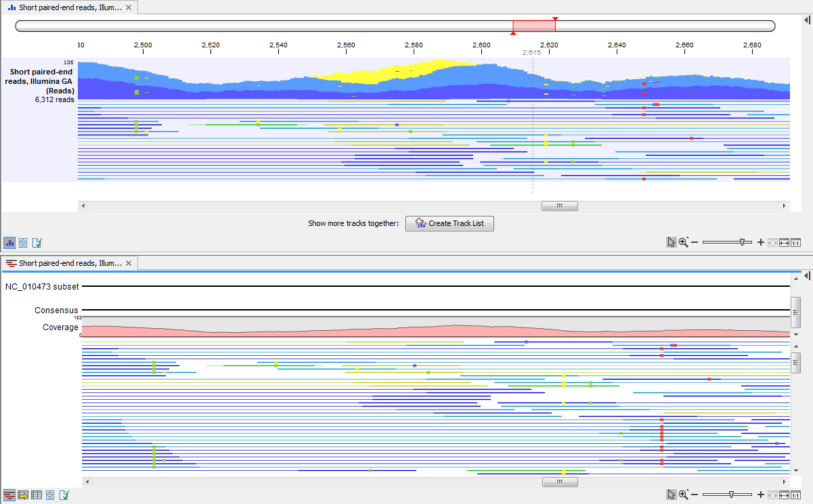Fit width using the upper panel's fit-width icon

(785, 242)
